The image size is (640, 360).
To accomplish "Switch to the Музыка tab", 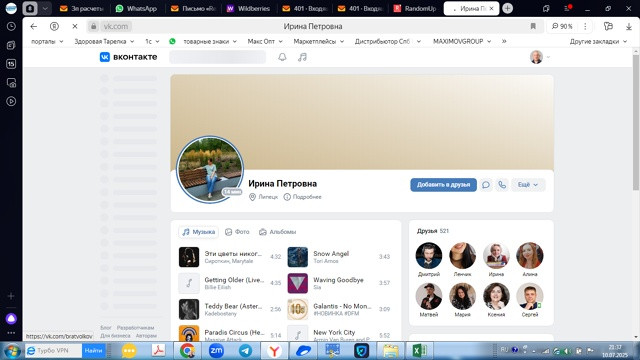I will [x=198, y=232].
